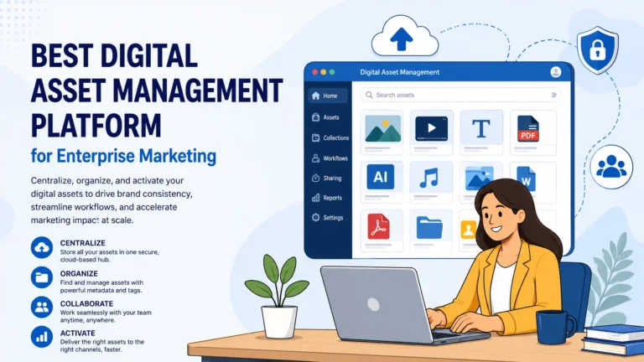Click the Digital Asset Management title
The width and height of the screenshot is (644, 362).
(400, 72)
